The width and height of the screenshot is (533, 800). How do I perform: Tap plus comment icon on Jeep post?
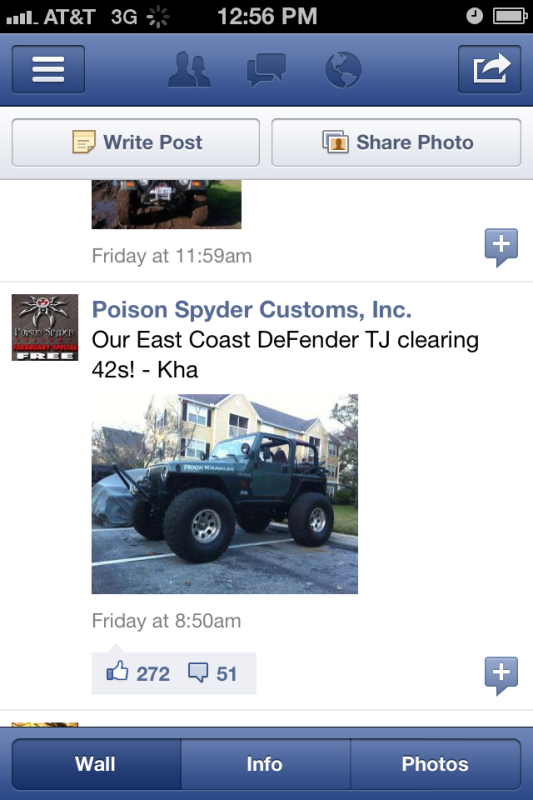(x=501, y=676)
